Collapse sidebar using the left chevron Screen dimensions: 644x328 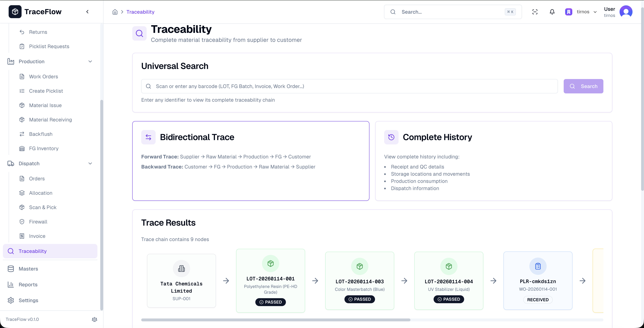(x=87, y=12)
